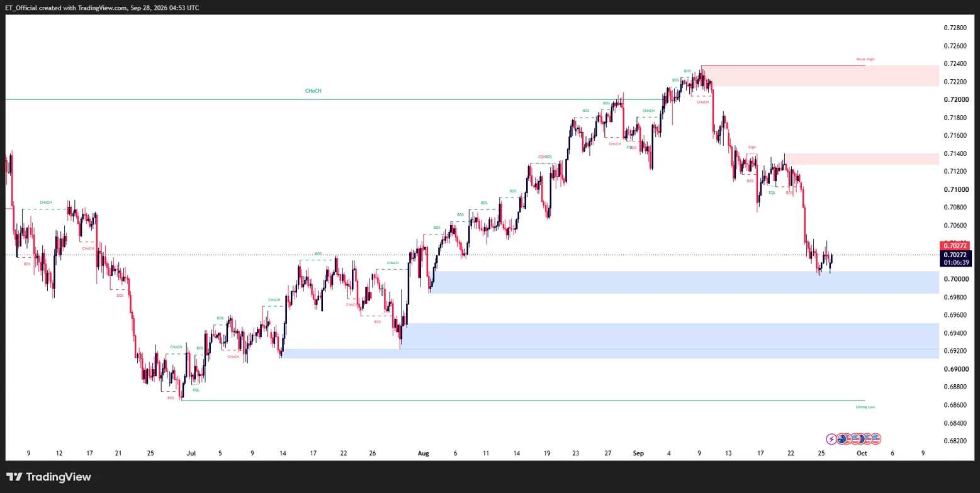Click the large green CHoCH label at the top

[x=313, y=91]
